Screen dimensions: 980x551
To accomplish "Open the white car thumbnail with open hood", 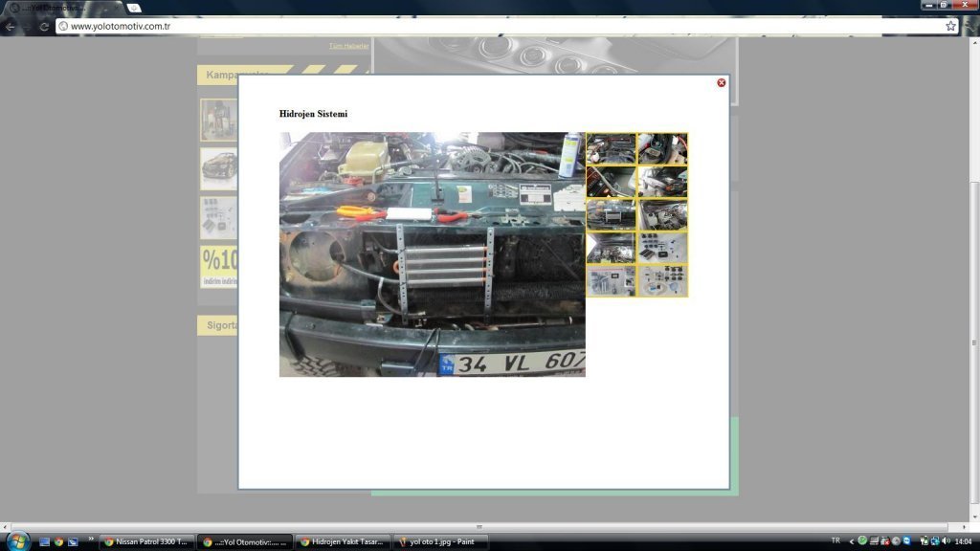I will [x=662, y=182].
